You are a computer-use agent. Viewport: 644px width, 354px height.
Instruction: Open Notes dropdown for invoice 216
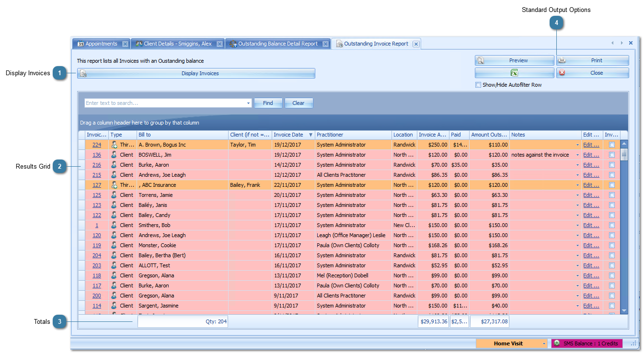(577, 165)
